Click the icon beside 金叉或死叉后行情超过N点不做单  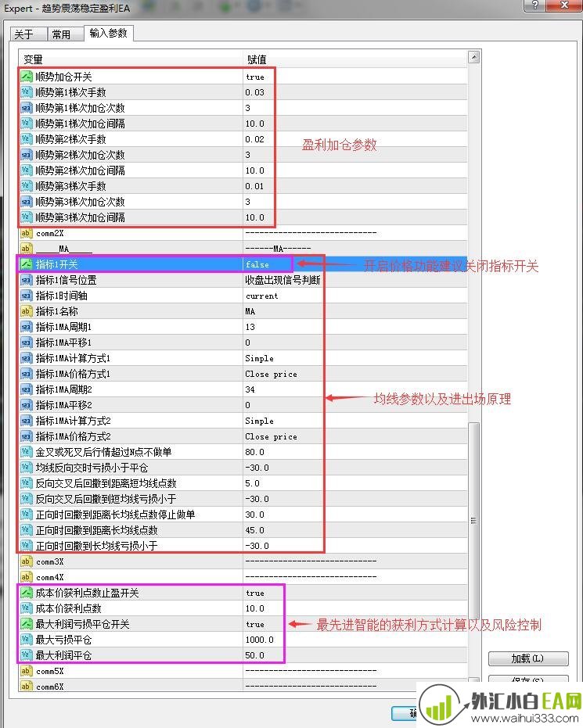(27, 452)
